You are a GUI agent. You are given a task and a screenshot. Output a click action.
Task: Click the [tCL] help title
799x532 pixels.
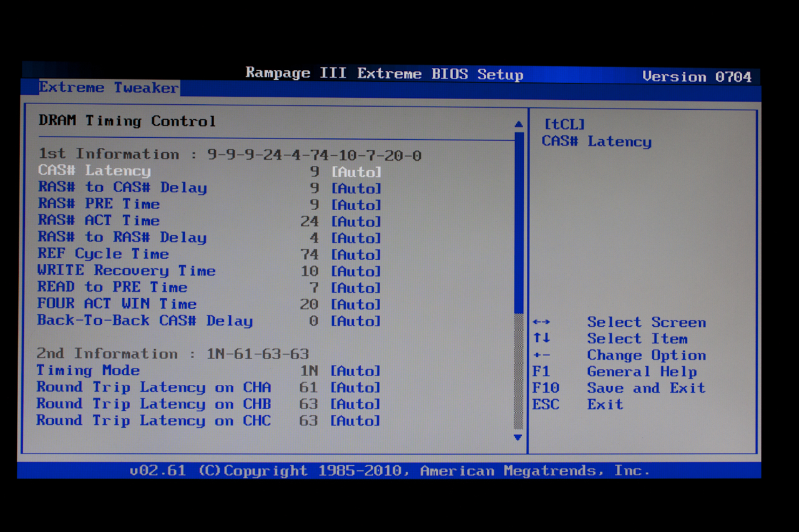[x=564, y=125]
